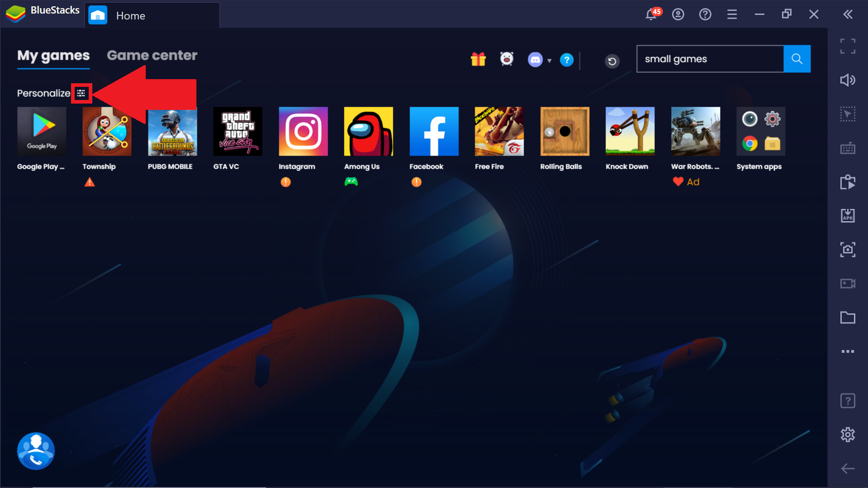Viewport: 868px width, 488px height.
Task: Collapse the side toolbar with double chevron
Action: [x=848, y=14]
